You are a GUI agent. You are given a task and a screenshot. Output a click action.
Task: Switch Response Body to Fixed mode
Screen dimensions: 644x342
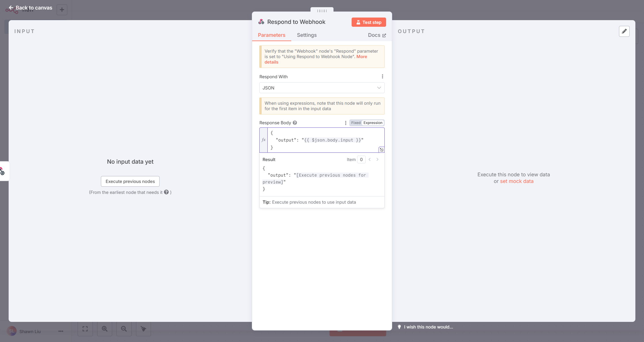356,123
